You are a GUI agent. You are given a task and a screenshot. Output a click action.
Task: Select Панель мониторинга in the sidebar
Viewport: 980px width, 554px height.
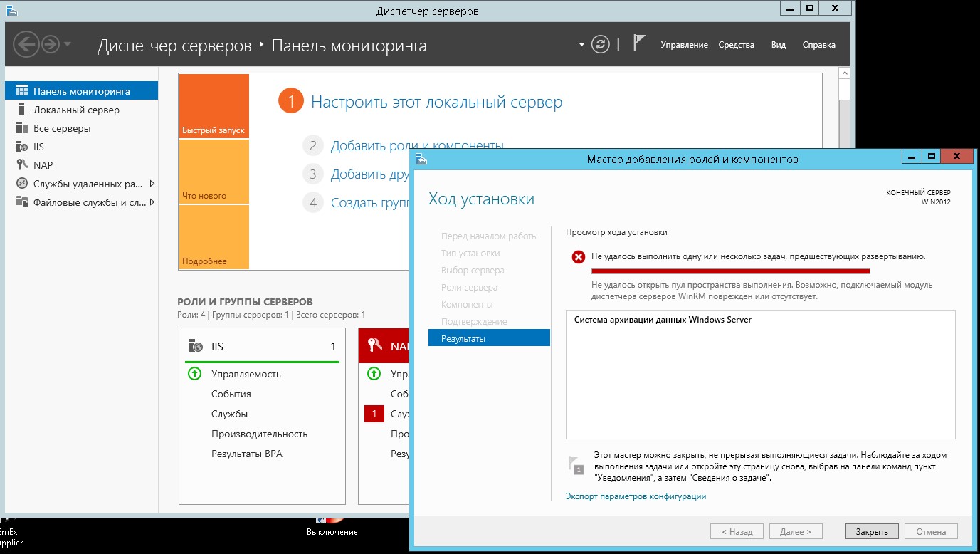(x=81, y=91)
